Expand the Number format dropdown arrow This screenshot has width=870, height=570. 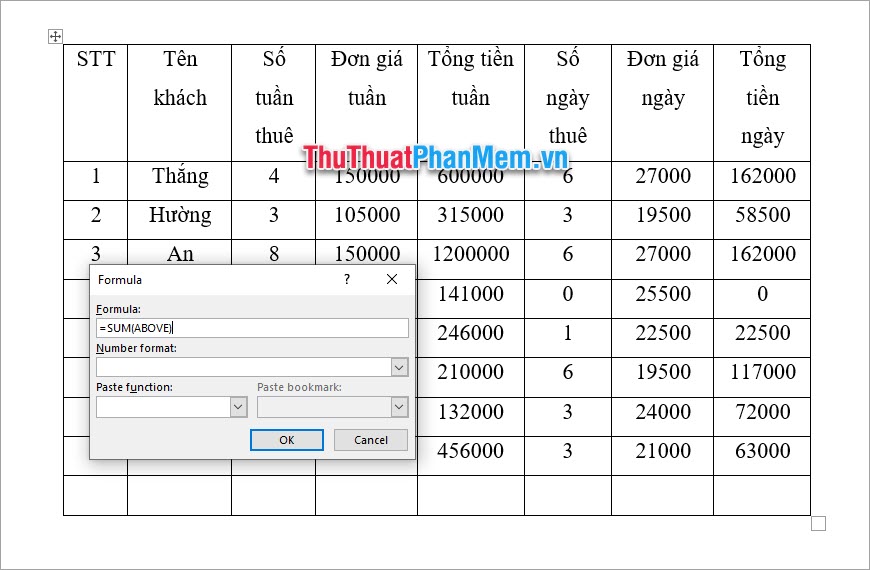point(399,367)
